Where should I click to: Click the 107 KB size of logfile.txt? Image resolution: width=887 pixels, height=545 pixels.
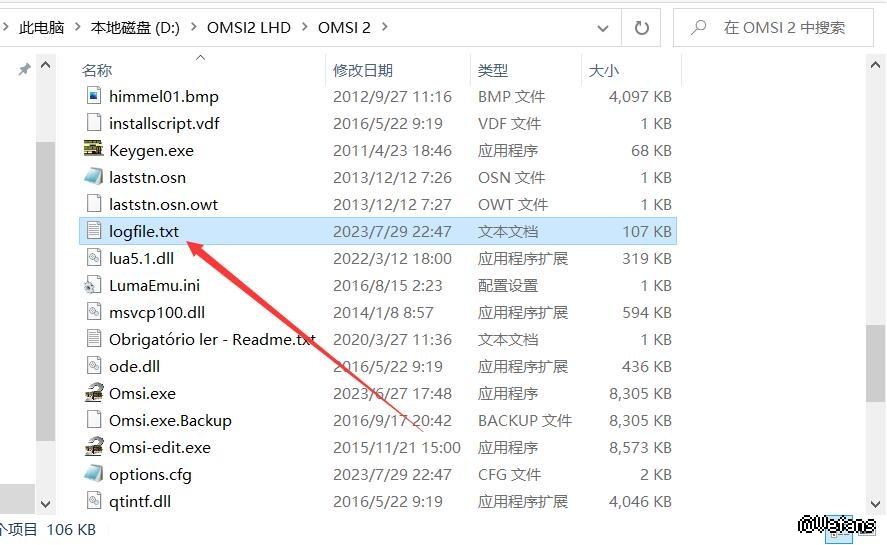pos(647,231)
